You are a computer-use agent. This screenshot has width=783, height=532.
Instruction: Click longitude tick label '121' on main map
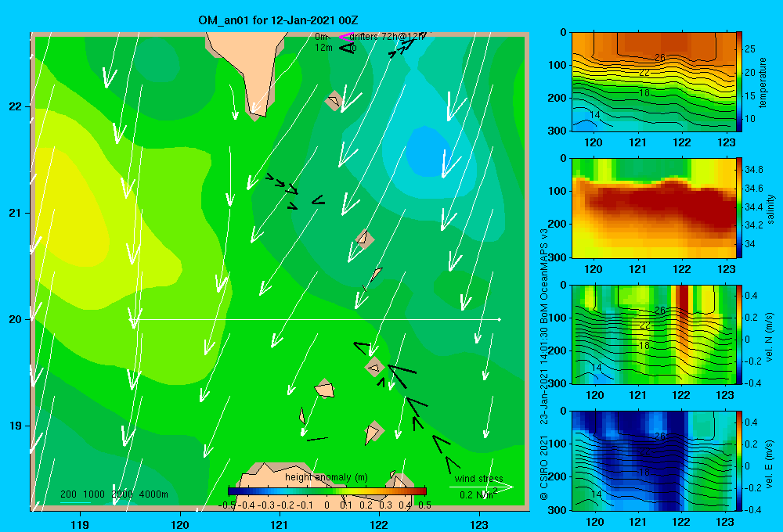pos(280,524)
